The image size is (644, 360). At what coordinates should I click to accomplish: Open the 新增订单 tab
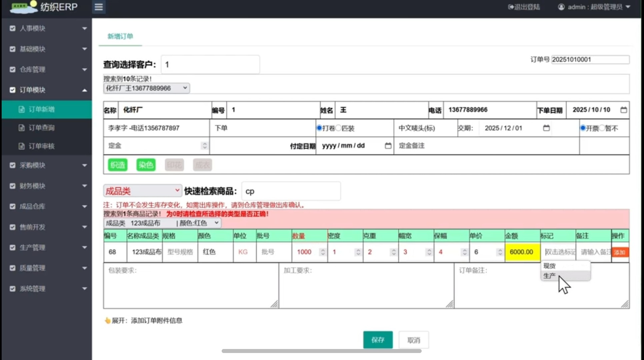120,36
